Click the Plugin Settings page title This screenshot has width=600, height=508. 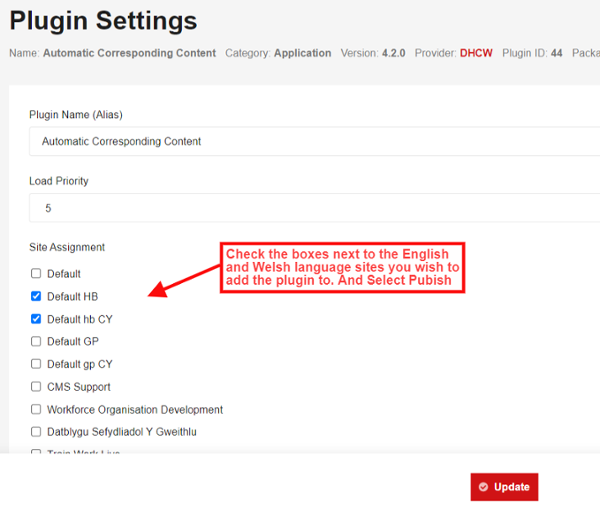point(104,20)
